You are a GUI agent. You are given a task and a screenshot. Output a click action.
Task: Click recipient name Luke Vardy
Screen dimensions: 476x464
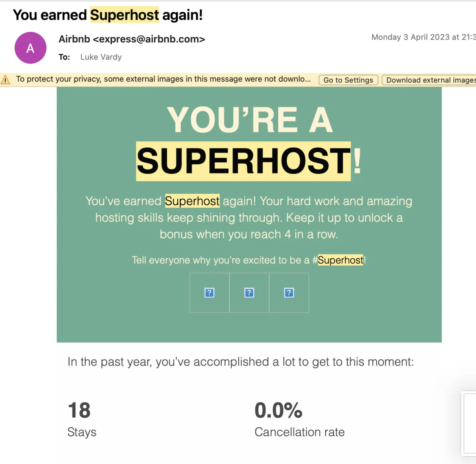(101, 57)
